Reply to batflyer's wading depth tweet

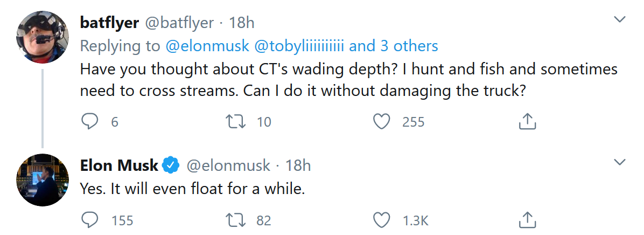click(x=88, y=122)
